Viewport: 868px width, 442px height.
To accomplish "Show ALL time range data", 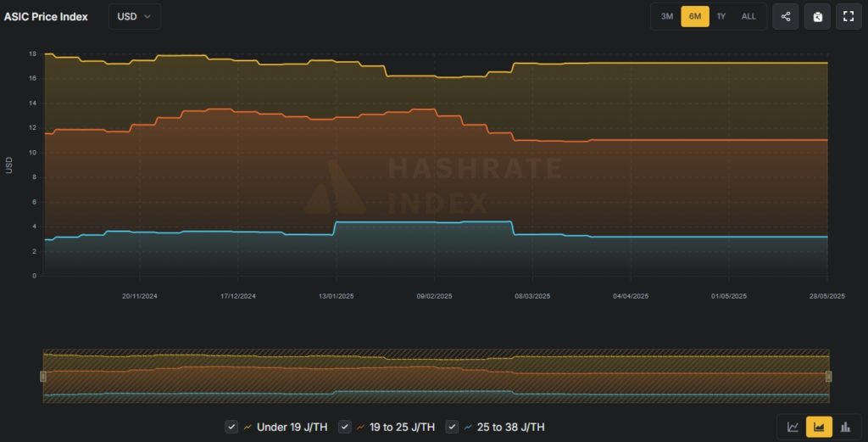I will (x=748, y=16).
